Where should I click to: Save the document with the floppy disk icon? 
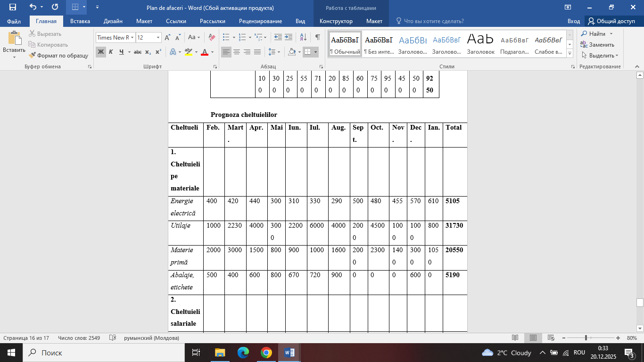[x=13, y=8]
